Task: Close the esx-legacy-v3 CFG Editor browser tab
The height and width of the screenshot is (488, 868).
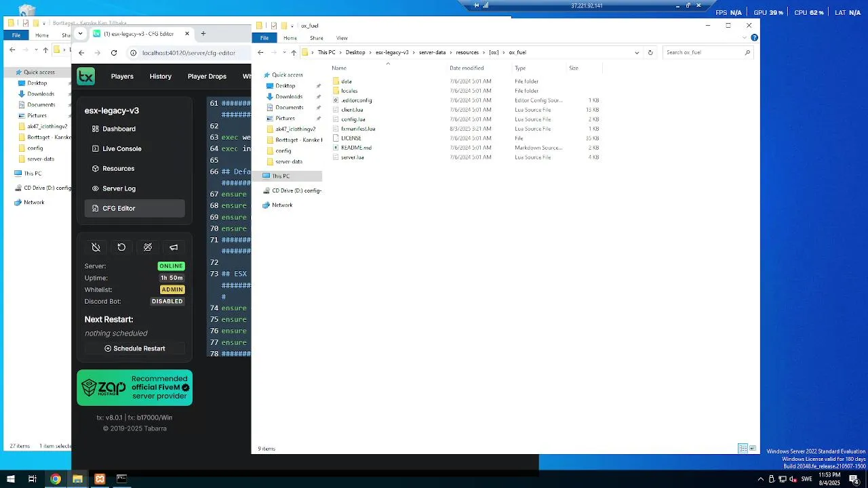Action: [x=186, y=34]
